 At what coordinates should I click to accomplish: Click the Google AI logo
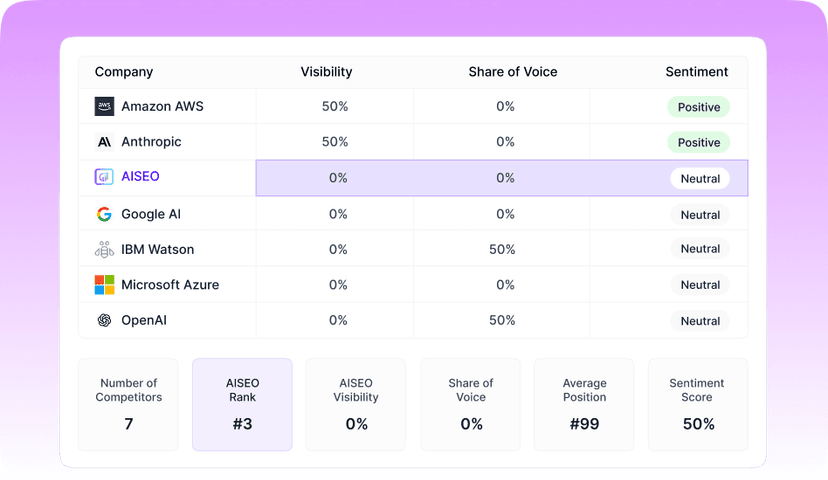pyautogui.click(x=104, y=214)
